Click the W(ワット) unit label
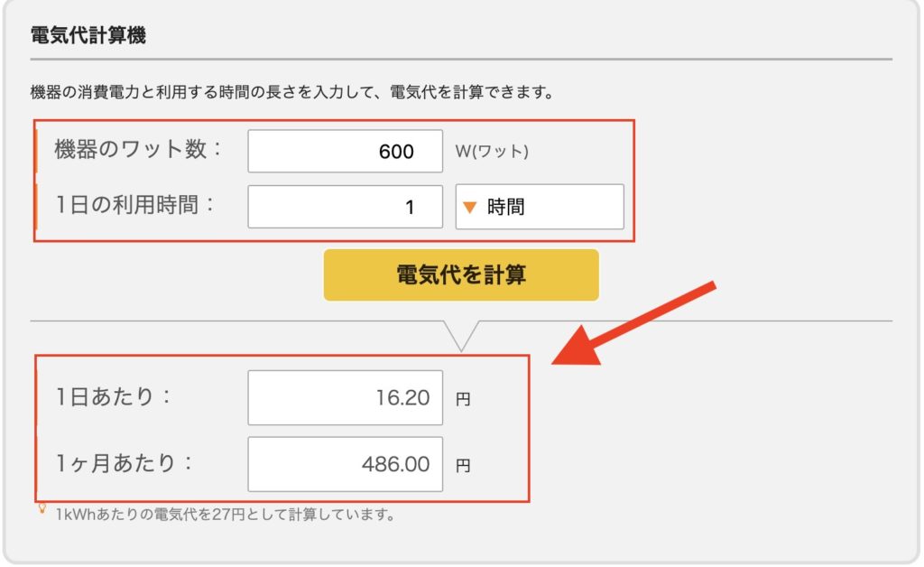Image resolution: width=924 pixels, height=567 pixels. 492,152
